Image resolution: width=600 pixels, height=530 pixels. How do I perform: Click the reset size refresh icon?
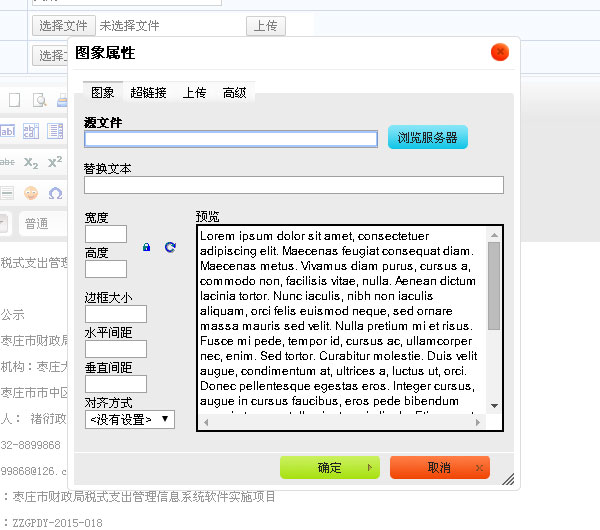coord(170,247)
